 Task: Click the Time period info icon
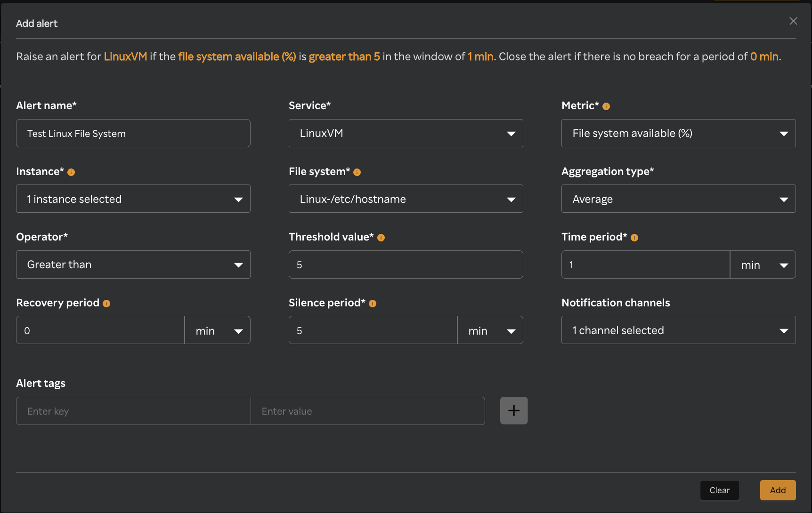(x=634, y=238)
